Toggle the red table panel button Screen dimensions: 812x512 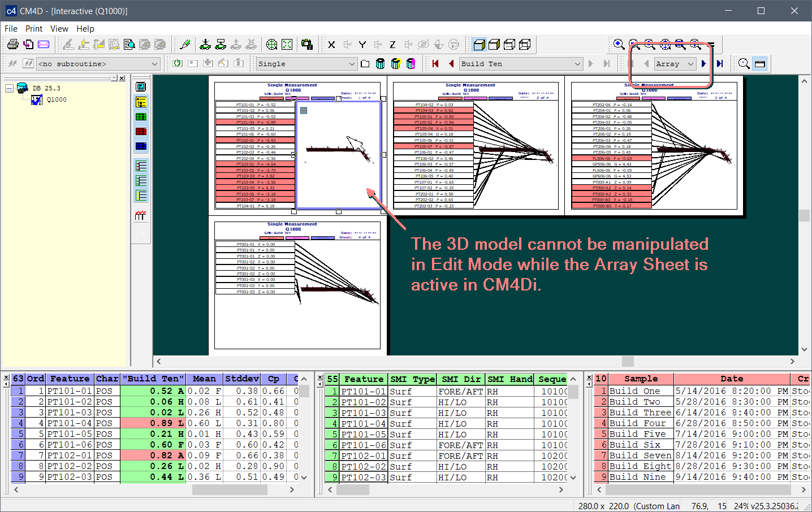(x=141, y=132)
